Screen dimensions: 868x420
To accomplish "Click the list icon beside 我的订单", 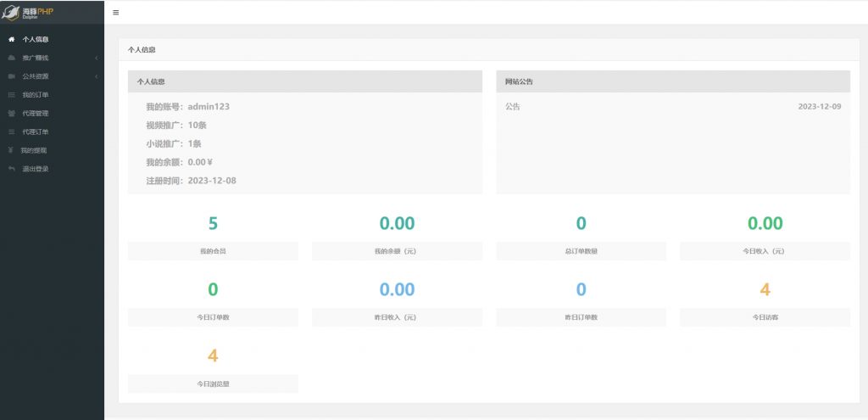I will pos(11,95).
